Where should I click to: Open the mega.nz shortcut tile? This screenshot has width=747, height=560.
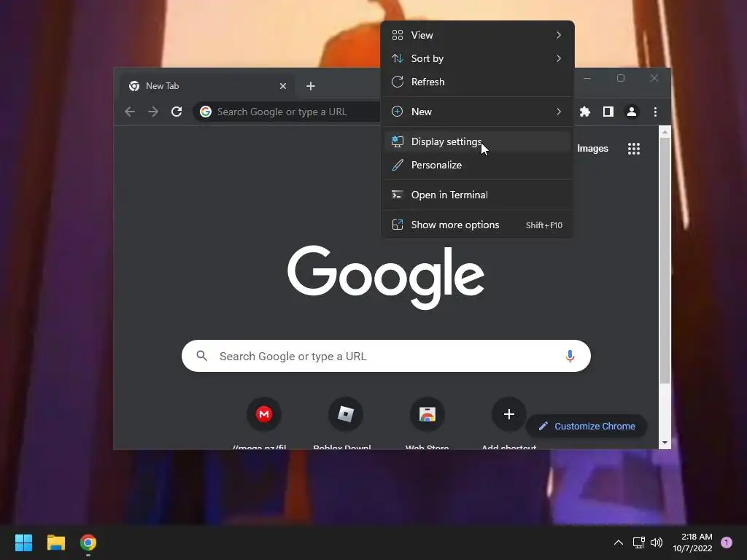[263, 414]
